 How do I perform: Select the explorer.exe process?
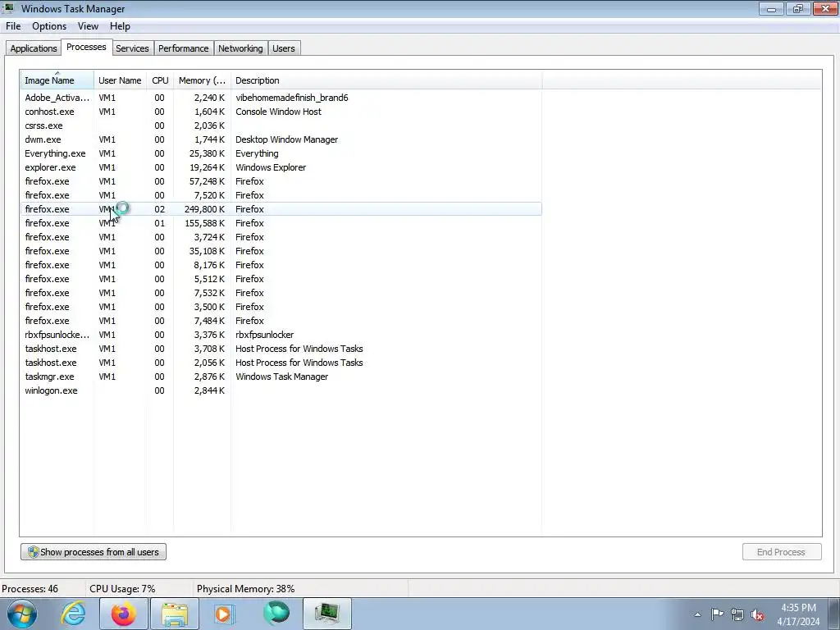[x=281, y=167]
